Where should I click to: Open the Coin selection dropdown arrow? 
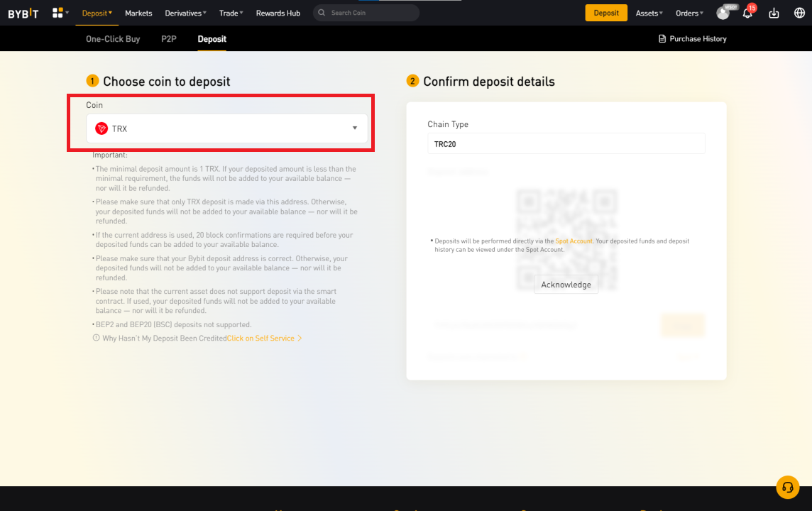(x=355, y=128)
